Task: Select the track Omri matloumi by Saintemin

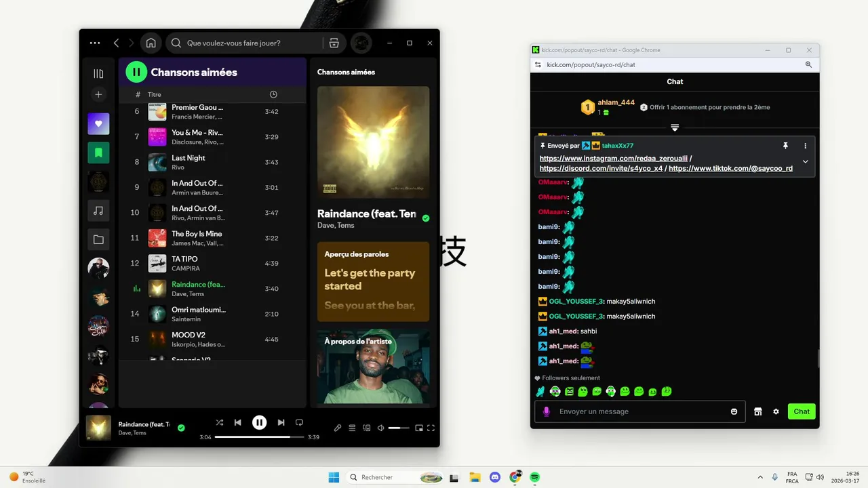Action: pos(212,314)
